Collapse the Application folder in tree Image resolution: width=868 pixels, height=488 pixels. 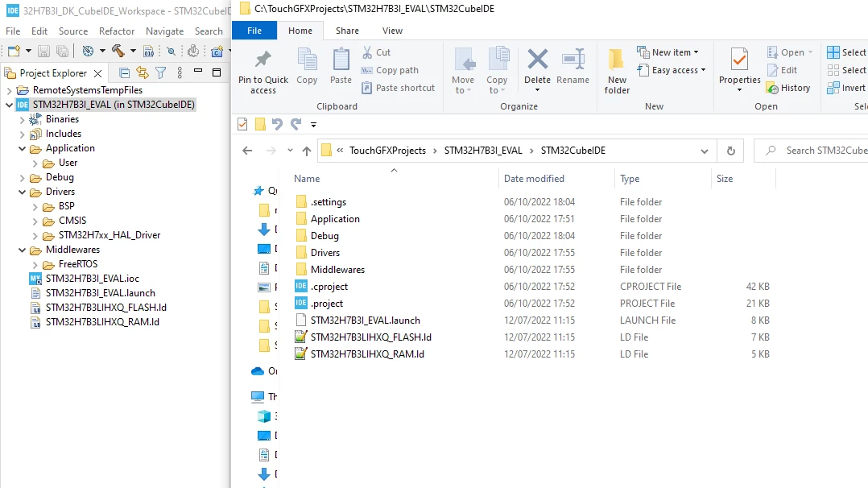click(x=23, y=148)
